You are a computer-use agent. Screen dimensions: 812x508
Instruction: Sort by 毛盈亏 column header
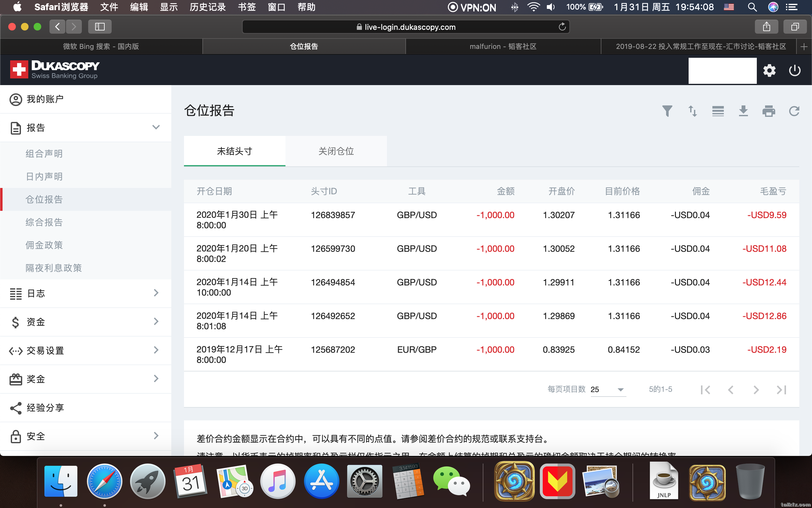point(773,191)
